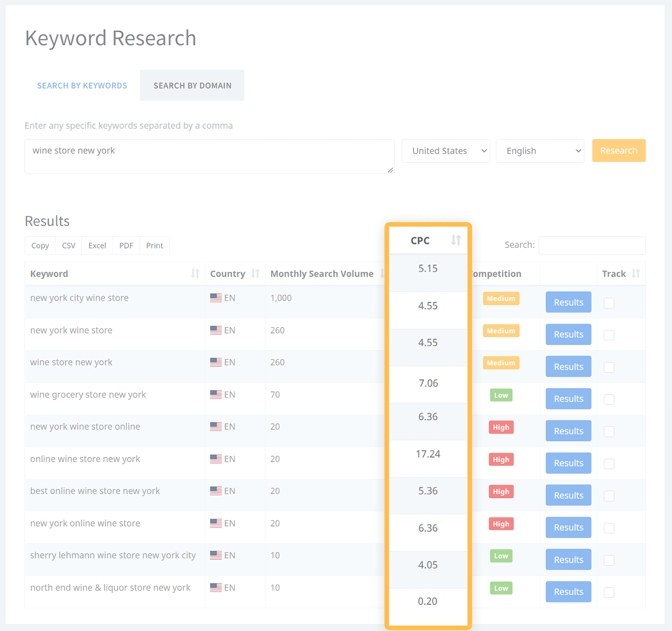Screen dimensions: 672x631
Task: Open Results for online wine store new york
Action: pos(568,463)
